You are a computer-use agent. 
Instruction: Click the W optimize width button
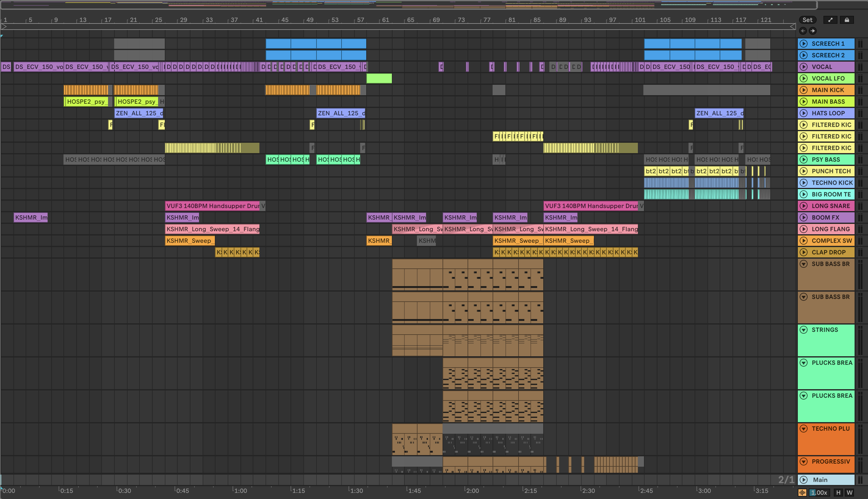tap(849, 493)
